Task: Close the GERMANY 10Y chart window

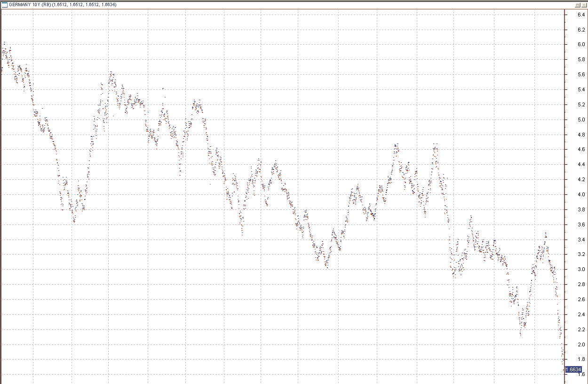Action: pos(584,4)
